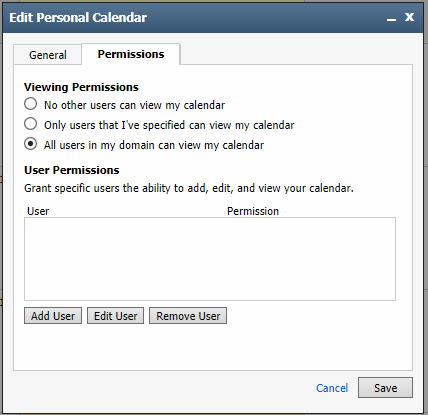Switch to the General tab
The image size is (428, 415).
tap(48, 55)
